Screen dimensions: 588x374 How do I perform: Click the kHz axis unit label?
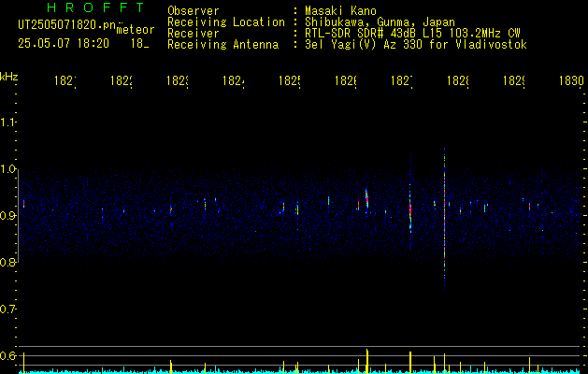(x=9, y=76)
